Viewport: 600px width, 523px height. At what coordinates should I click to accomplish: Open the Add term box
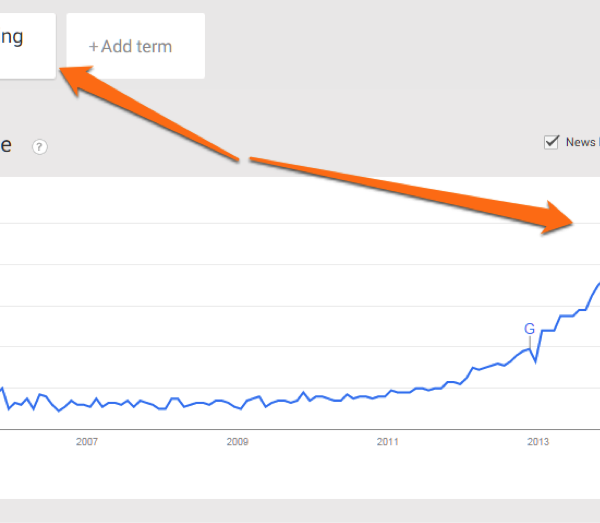[135, 46]
